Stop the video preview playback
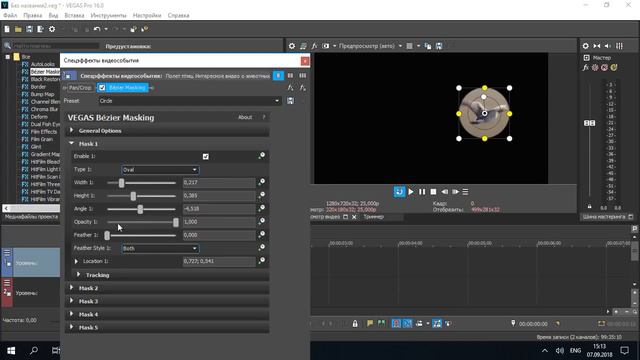The image size is (640, 360). (433, 192)
